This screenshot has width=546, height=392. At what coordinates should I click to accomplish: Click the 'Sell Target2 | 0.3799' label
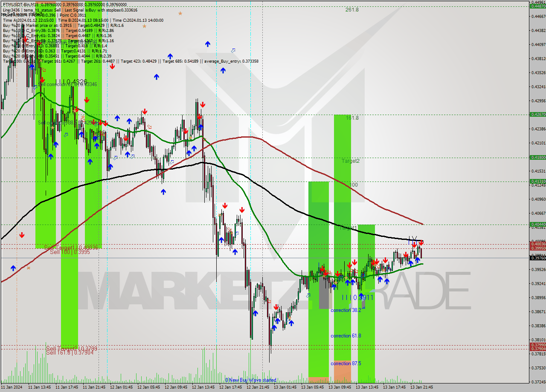coord(72,349)
